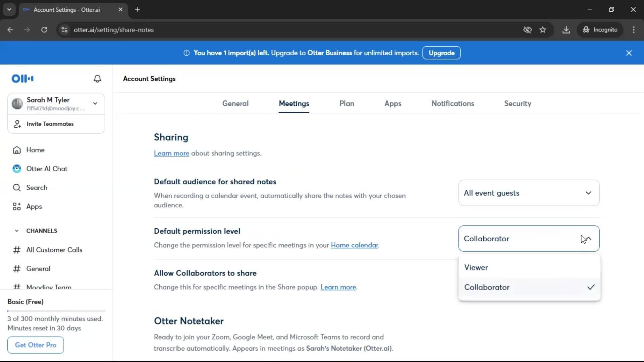This screenshot has width=644, height=362.
Task: Click the Sharing section heading
Action: coord(171,137)
